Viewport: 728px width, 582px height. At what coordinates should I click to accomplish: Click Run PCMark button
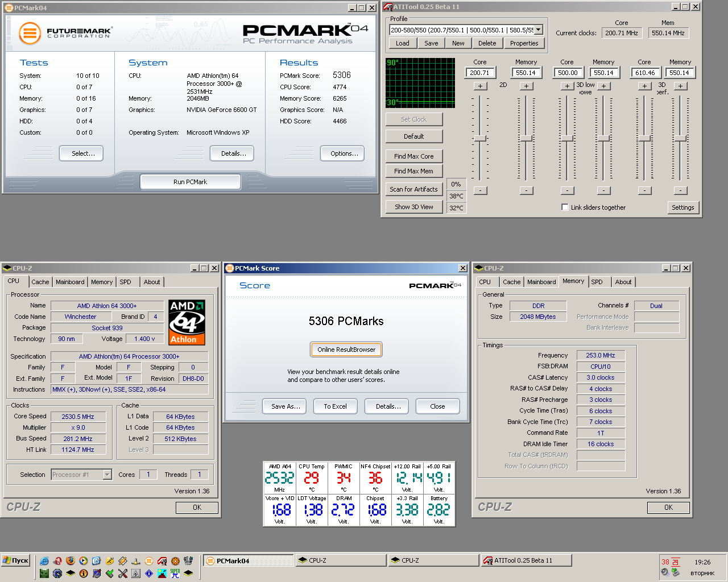click(190, 182)
